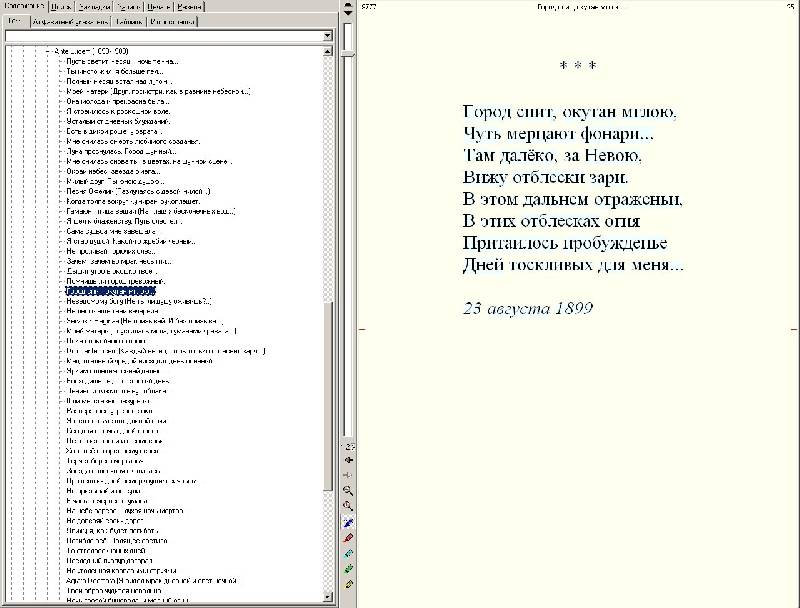Click the tree scrollbar down arrow

(x=328, y=597)
